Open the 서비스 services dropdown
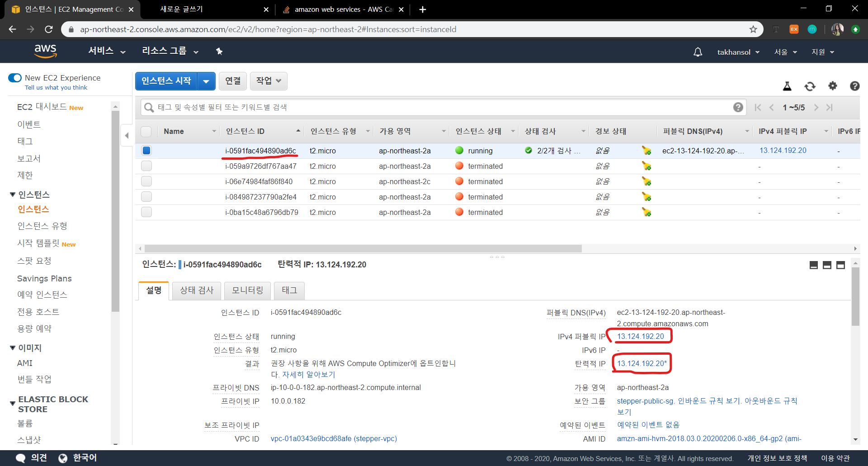 coord(107,51)
